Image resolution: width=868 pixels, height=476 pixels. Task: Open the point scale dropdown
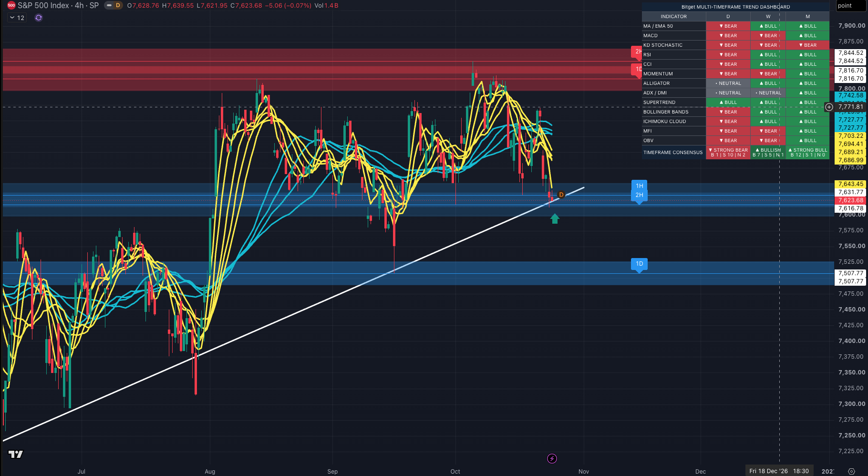[x=851, y=6]
